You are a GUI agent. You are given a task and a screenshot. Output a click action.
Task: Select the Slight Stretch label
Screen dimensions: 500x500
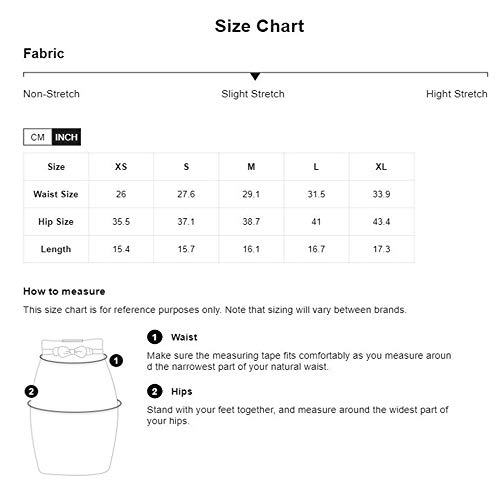253,94
